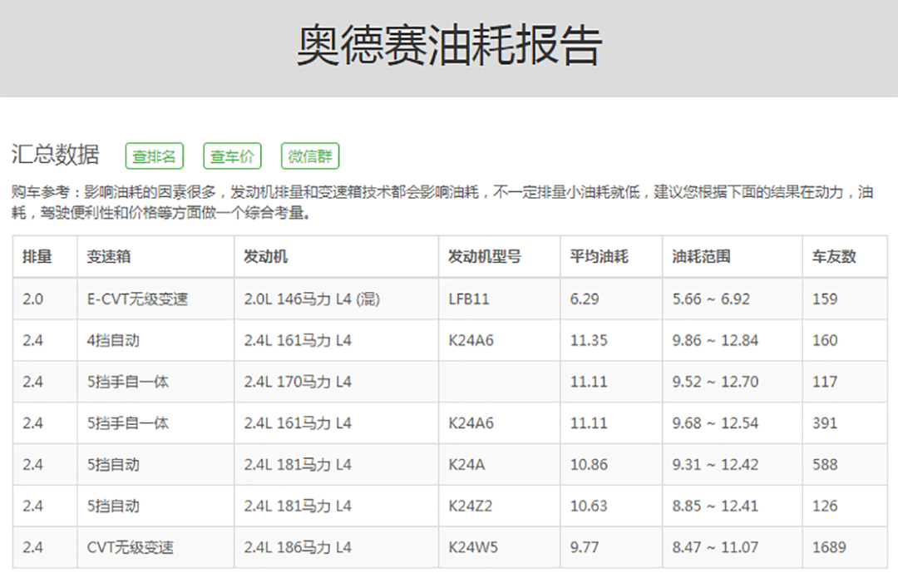Screen dimensions: 898x588
Task: Click the 2.4L 170马力 L4 engine cell
Action: click(298, 382)
